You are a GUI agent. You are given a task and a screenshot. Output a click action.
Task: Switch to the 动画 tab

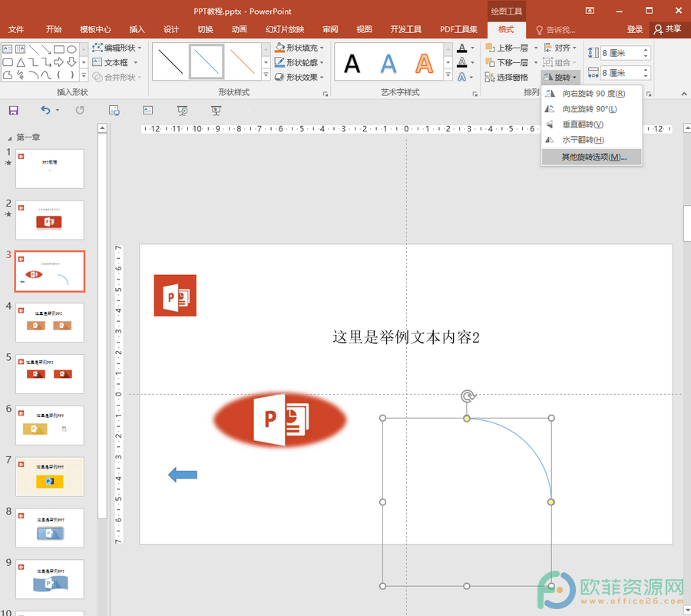point(240,29)
